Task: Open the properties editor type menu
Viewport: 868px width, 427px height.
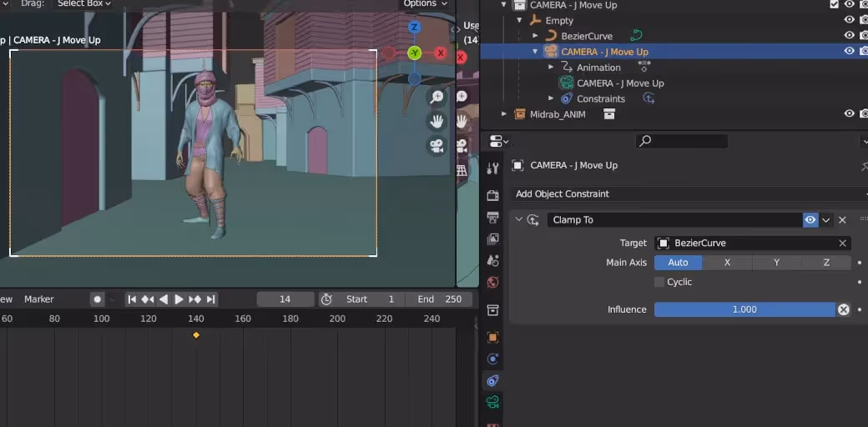Action: [x=499, y=141]
